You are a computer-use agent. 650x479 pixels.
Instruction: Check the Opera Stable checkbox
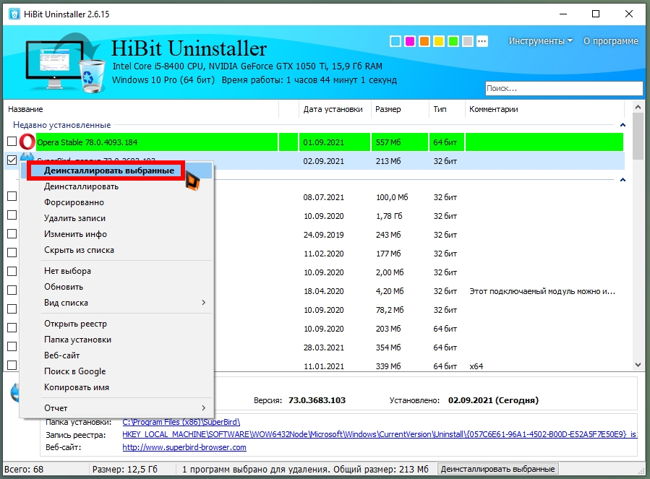[12, 141]
